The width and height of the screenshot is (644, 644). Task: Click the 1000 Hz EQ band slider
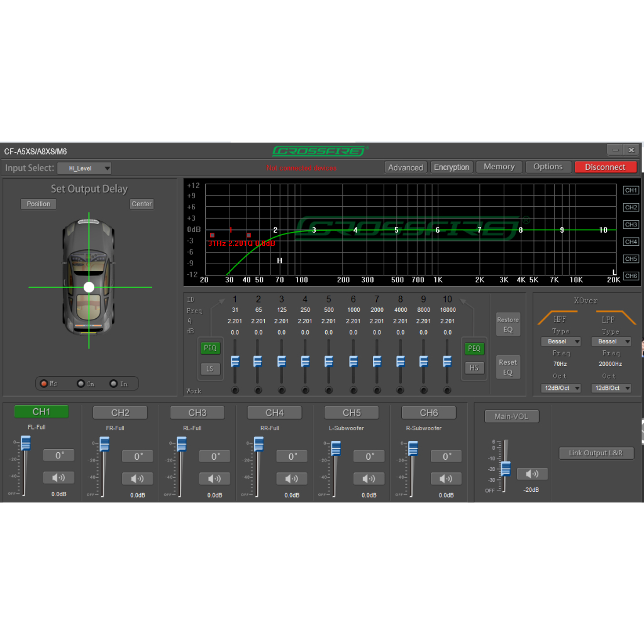pos(353,361)
